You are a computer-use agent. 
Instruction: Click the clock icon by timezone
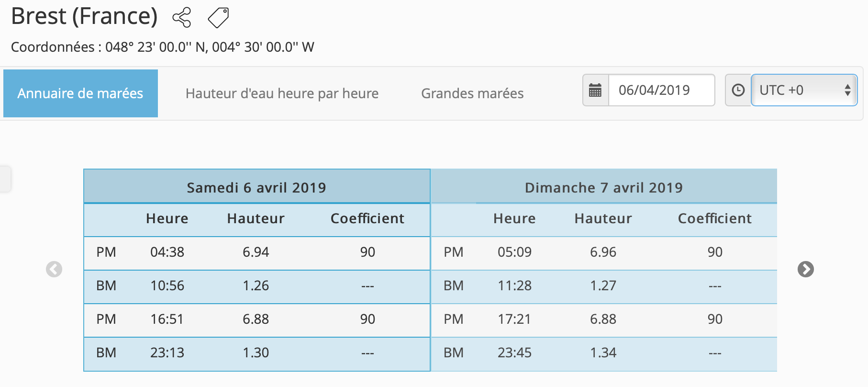738,90
